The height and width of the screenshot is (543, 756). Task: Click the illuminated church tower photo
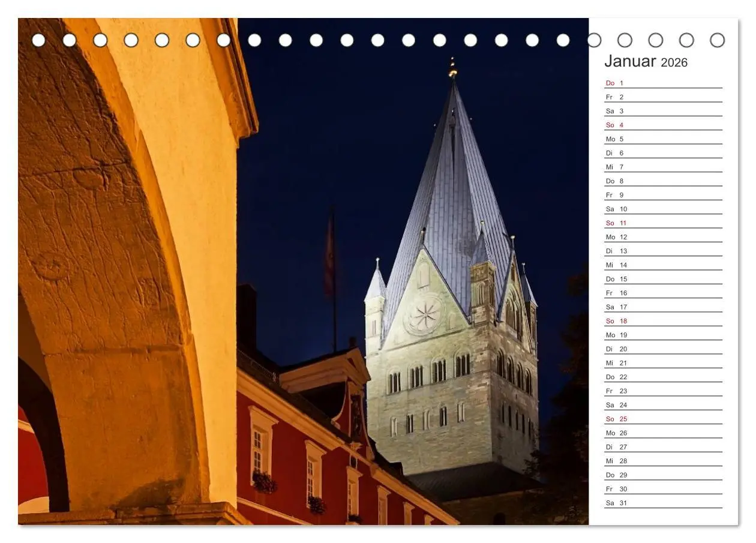point(303,271)
